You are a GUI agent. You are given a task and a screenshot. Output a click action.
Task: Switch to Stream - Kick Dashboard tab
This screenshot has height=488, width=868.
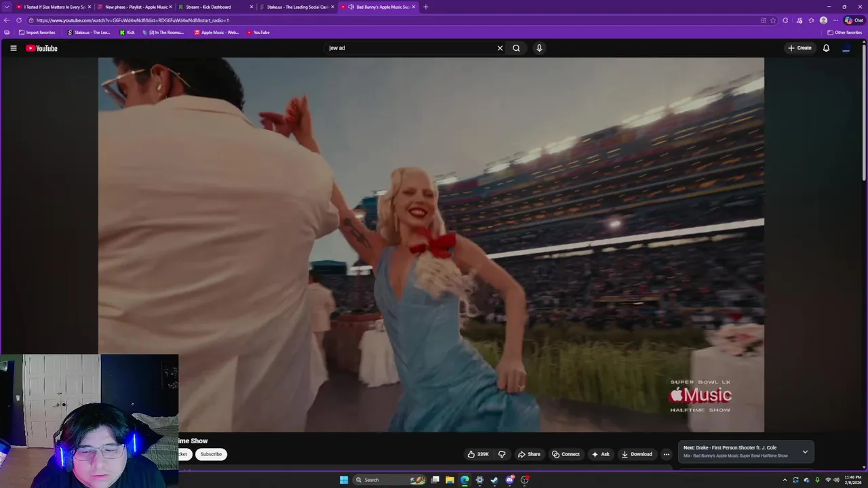(x=216, y=7)
